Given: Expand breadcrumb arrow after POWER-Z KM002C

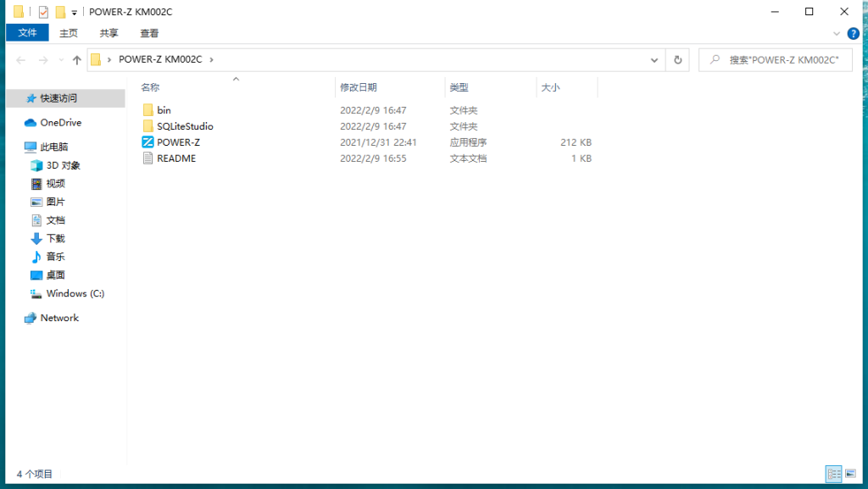Looking at the screenshot, I should [x=211, y=59].
